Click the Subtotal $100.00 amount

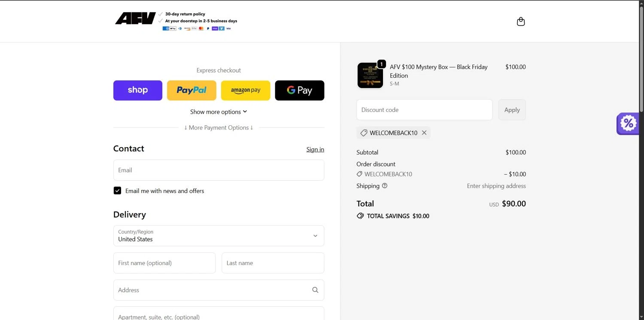[516, 152]
